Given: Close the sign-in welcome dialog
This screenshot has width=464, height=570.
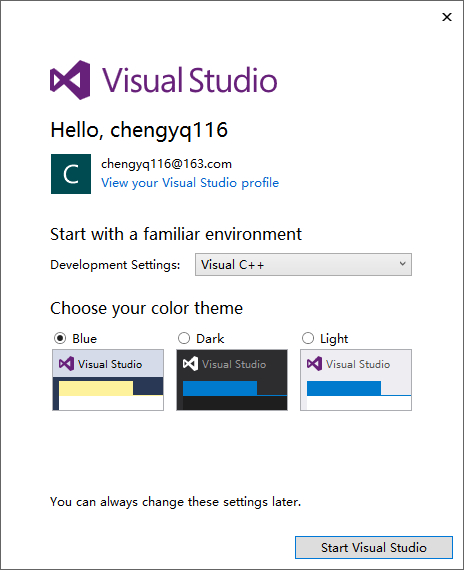Looking at the screenshot, I should click(x=447, y=17).
